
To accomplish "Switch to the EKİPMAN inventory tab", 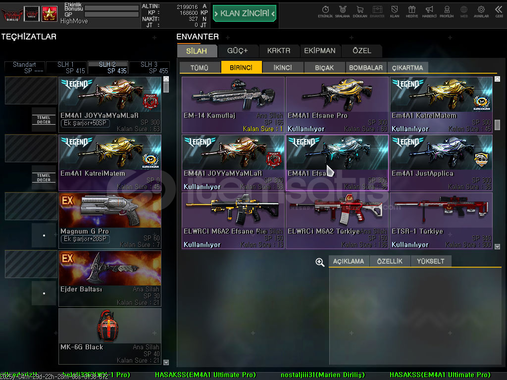I will tap(320, 51).
